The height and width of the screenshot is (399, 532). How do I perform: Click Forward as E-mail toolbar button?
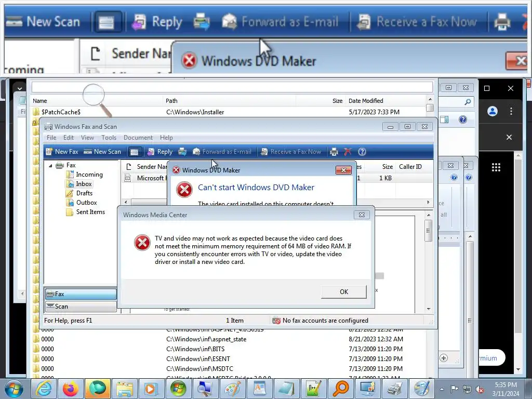tap(222, 152)
